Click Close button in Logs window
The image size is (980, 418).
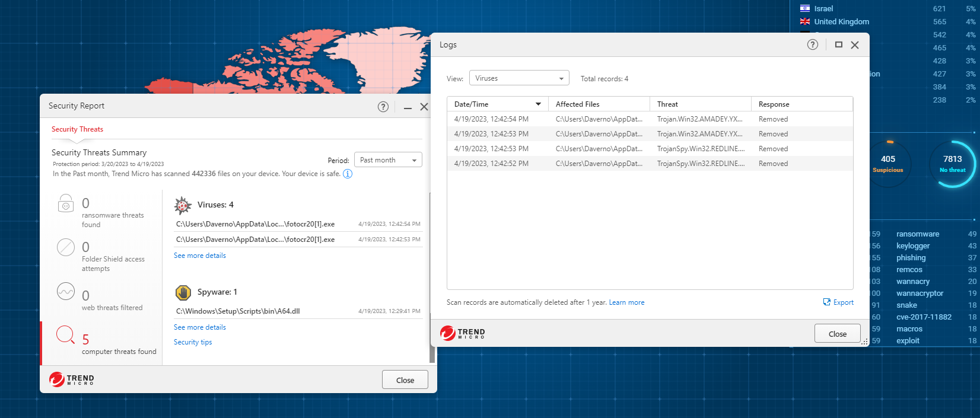click(x=838, y=334)
